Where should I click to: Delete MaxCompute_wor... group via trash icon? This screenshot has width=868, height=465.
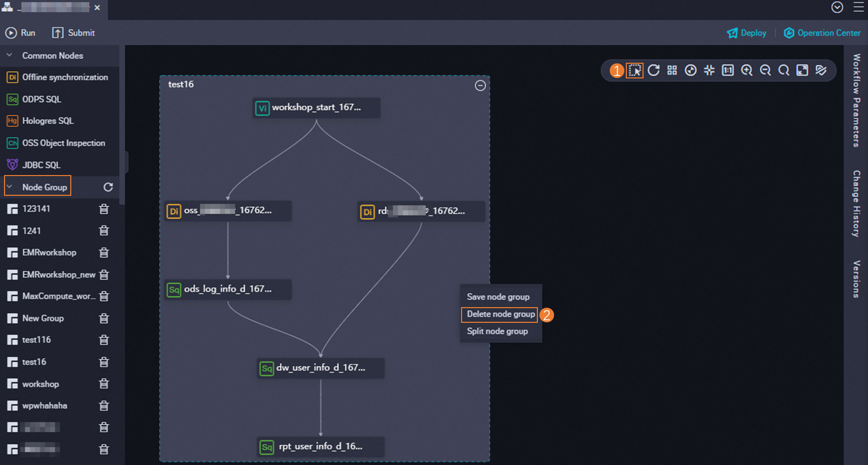(104, 297)
